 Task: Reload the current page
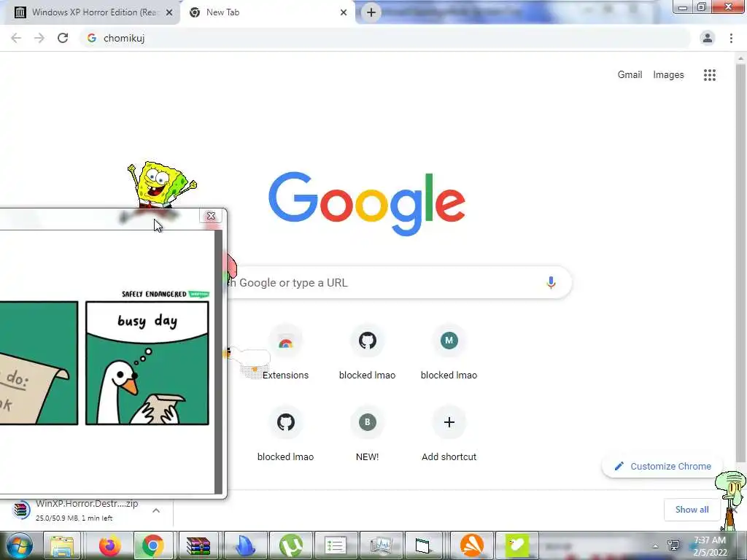(63, 38)
